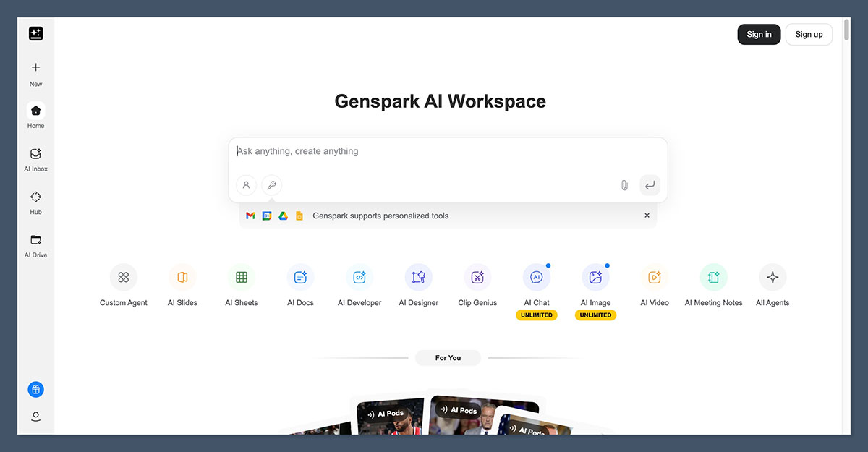This screenshot has width=868, height=452.
Task: Check AI Inbox from the sidebar
Action: [x=35, y=158]
